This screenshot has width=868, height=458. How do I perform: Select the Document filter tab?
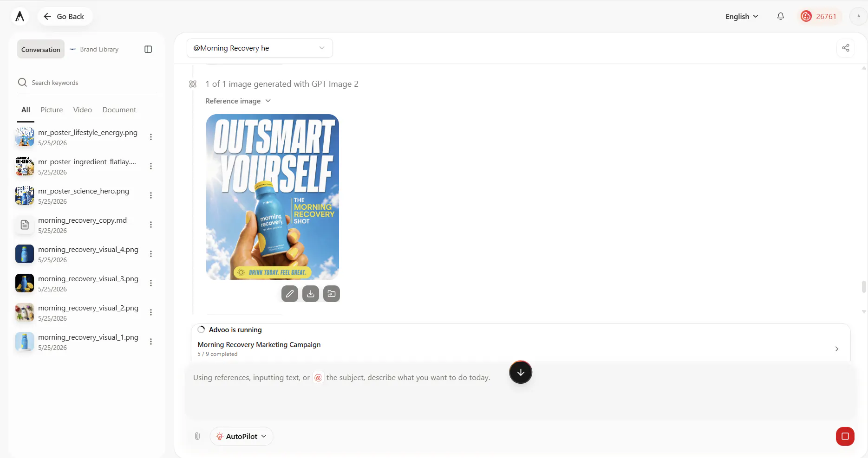coord(119,110)
